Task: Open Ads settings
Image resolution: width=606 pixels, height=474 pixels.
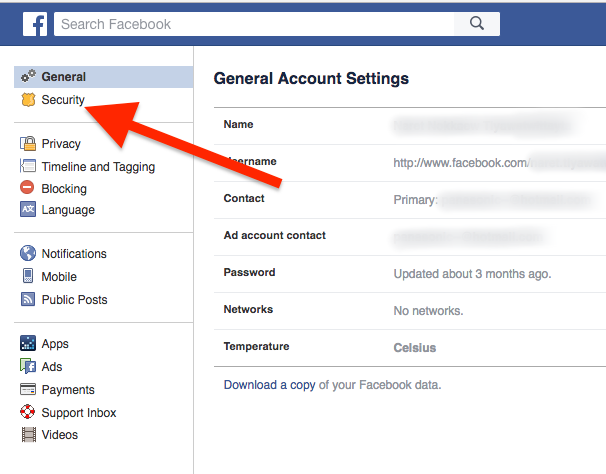Action: pos(52,367)
